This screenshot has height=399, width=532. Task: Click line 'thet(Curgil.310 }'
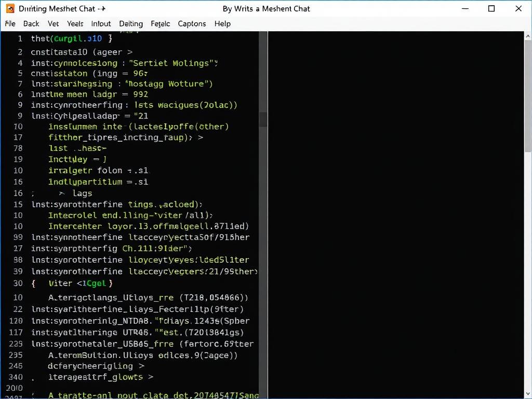(72, 38)
